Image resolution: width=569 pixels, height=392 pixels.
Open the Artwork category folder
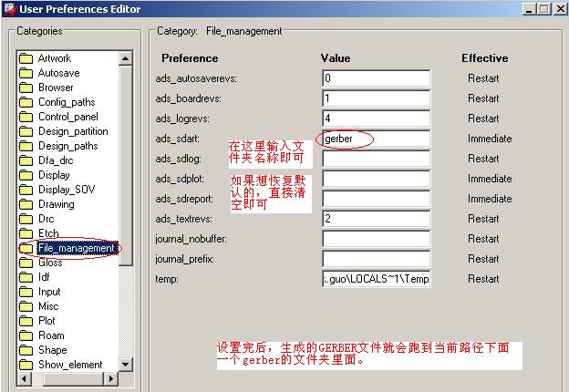click(x=55, y=58)
